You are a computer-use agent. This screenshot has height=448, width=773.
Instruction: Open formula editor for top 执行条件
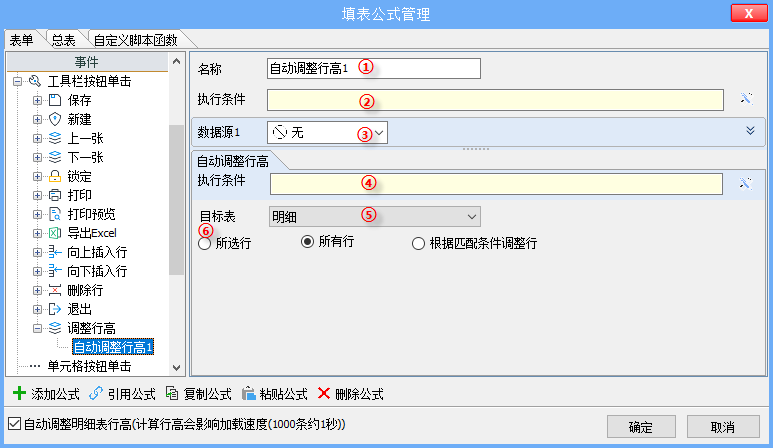[746, 99]
